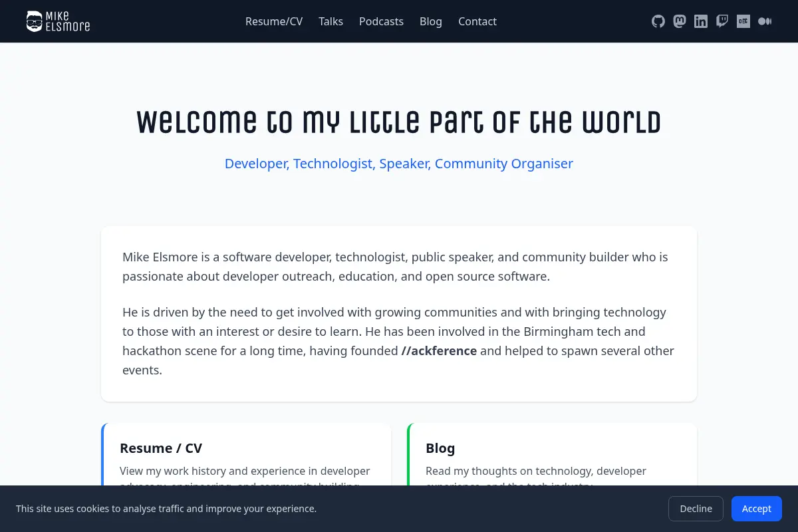Visit the Mastodon profile icon

click(x=680, y=21)
